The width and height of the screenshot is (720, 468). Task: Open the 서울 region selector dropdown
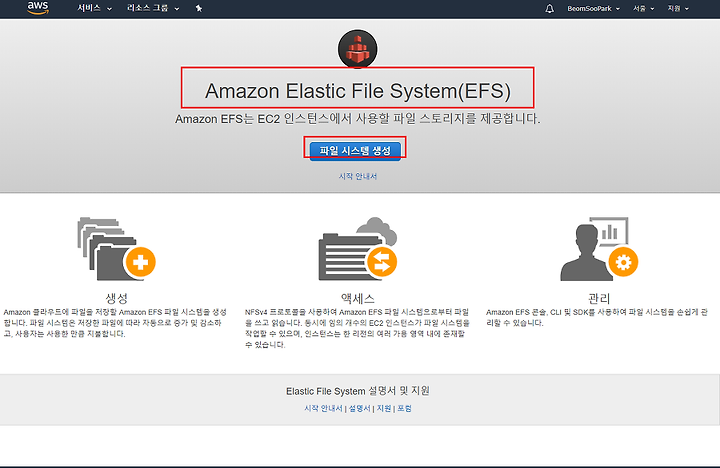point(644,8)
